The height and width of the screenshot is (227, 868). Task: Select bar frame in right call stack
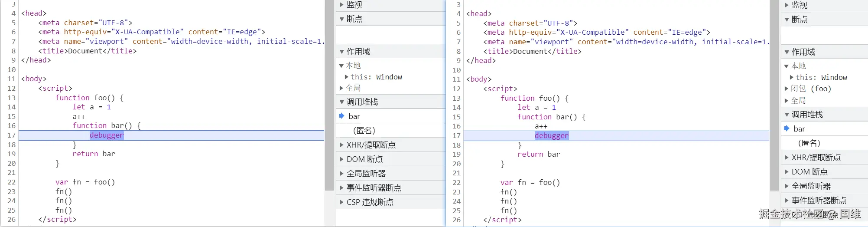click(x=824, y=129)
